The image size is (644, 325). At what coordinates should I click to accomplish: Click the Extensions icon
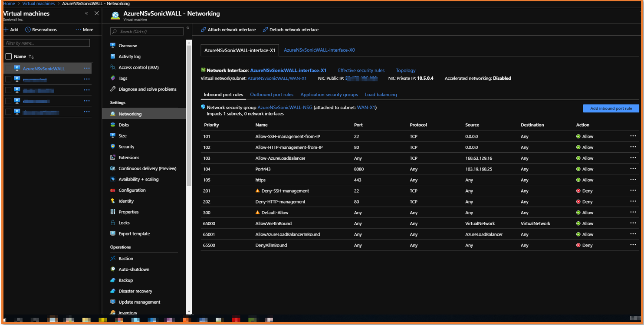tap(113, 158)
